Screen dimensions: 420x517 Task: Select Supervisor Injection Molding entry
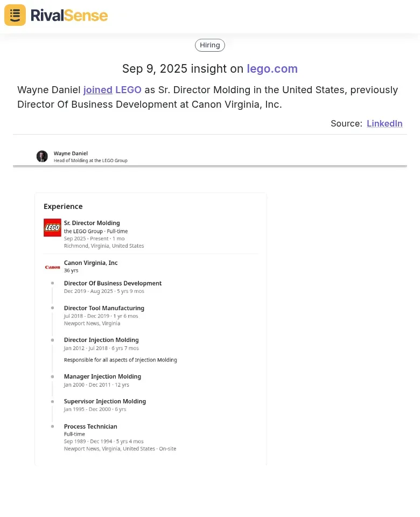coord(105,401)
